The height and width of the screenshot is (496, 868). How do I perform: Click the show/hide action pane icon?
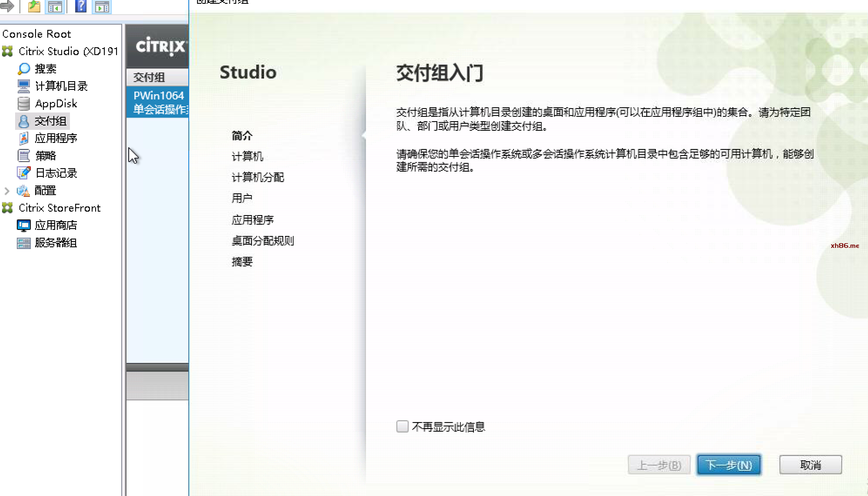click(102, 6)
